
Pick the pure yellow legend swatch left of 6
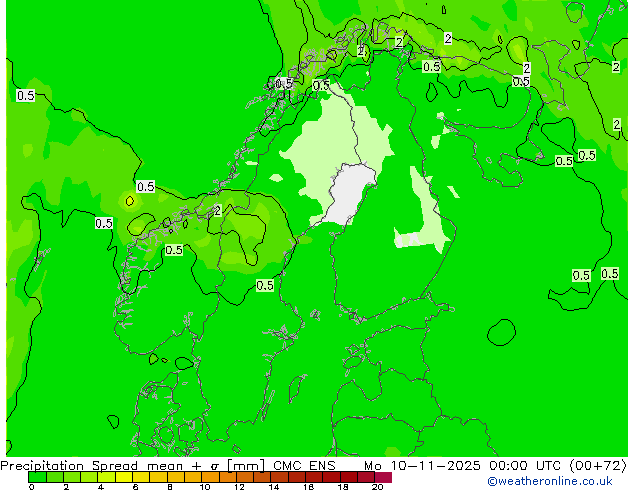tap(123, 477)
